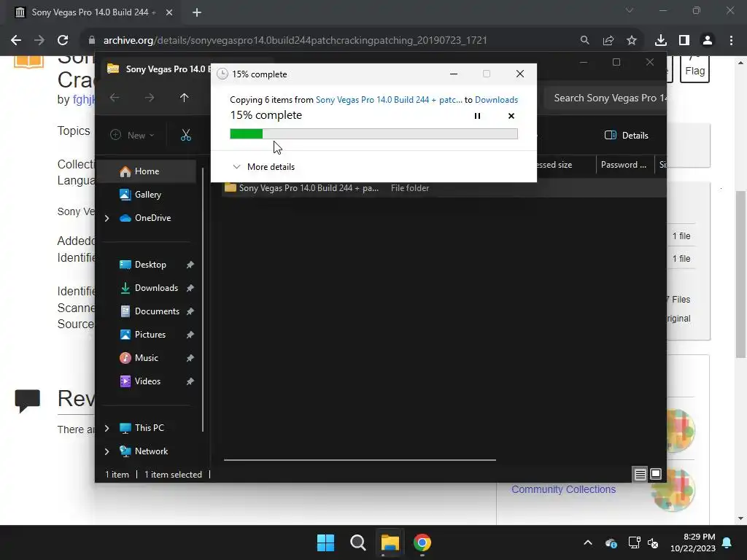Open Chrome downloads tray
The width and height of the screenshot is (747, 560).
(x=661, y=41)
